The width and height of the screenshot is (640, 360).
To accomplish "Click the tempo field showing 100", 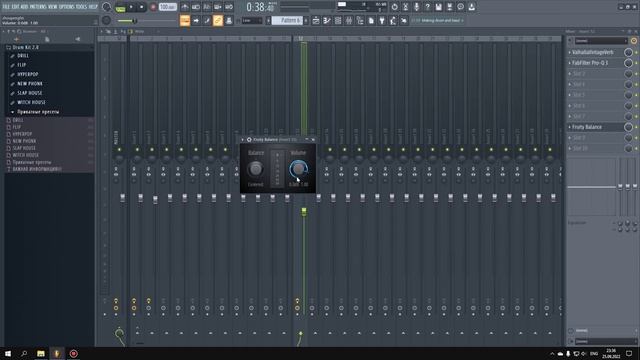I will [x=167, y=7].
